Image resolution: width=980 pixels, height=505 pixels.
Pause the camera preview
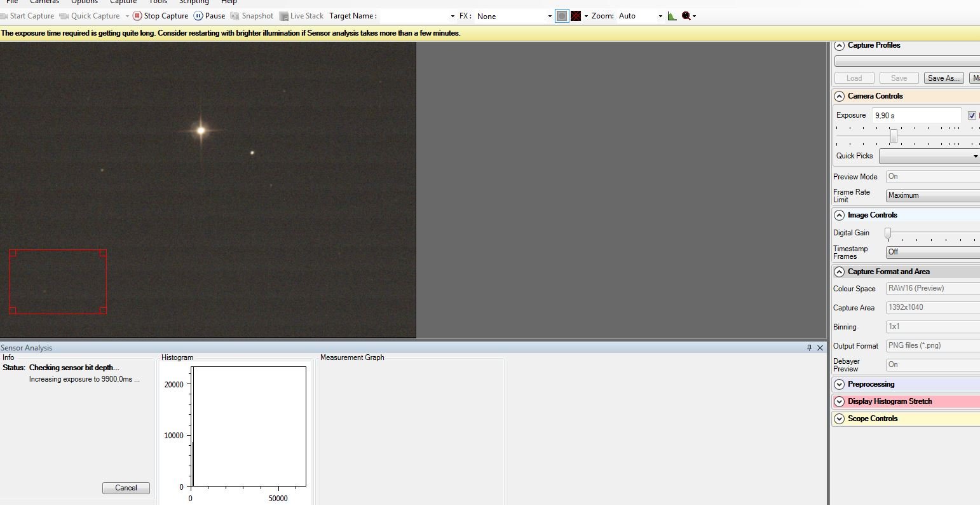[x=209, y=16]
